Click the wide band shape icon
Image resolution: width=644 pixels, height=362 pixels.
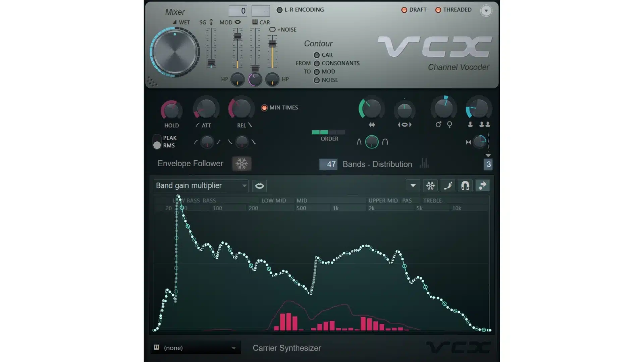385,142
